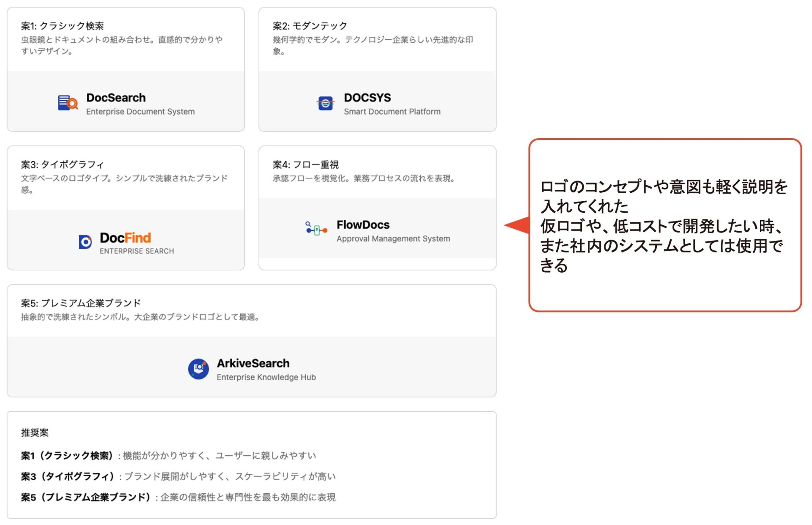Image resolution: width=812 pixels, height=525 pixels.
Task: Click the DocSearch logo title text
Action: (x=116, y=98)
